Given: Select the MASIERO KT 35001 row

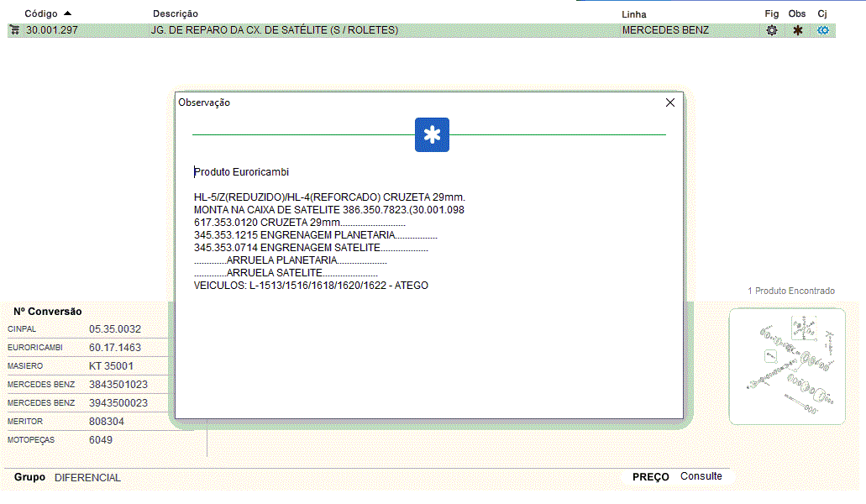Looking at the screenshot, I should [84, 366].
